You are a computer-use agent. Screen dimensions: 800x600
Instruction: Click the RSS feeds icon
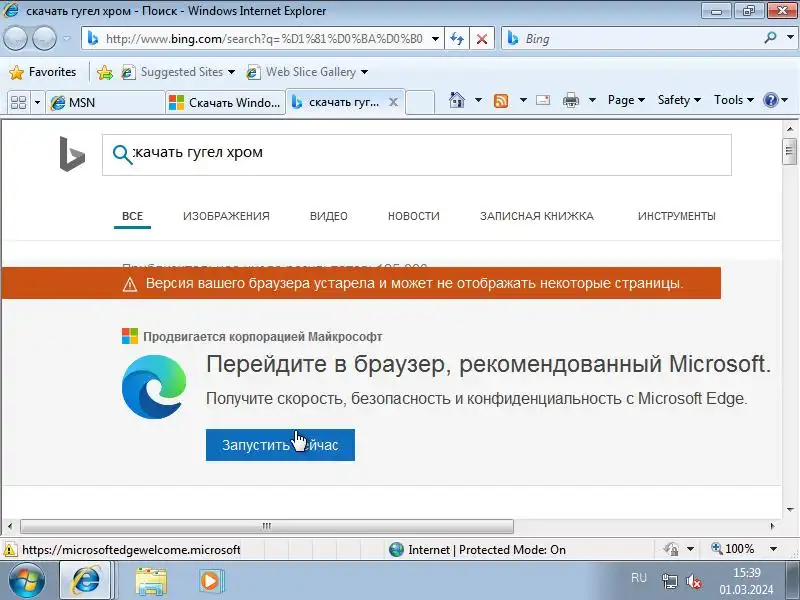click(501, 101)
